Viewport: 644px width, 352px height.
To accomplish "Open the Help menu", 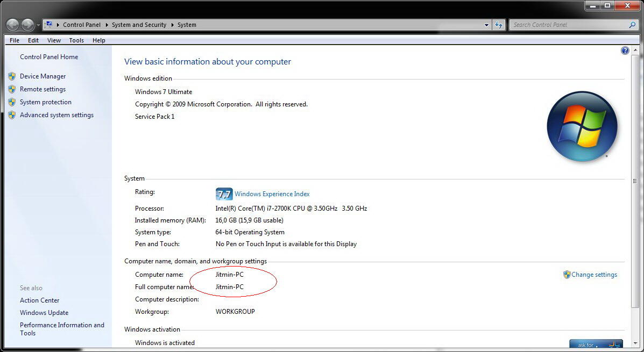I will pyautogui.click(x=98, y=40).
